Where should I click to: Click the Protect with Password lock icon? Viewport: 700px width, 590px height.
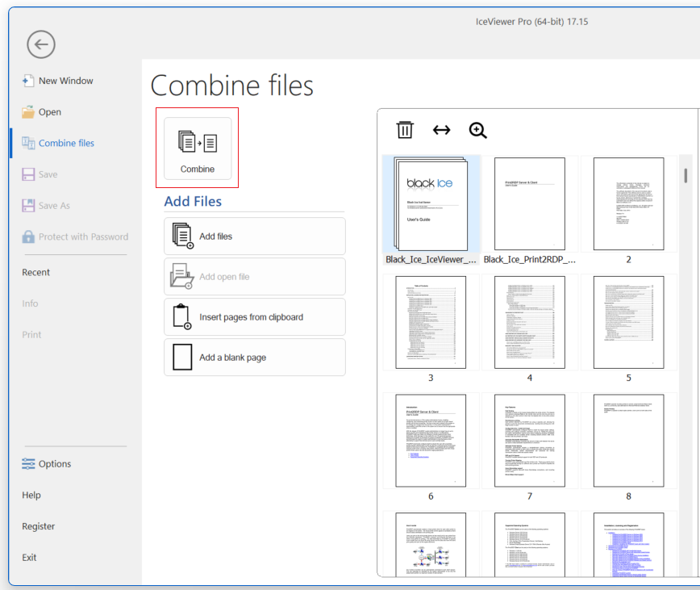point(28,236)
